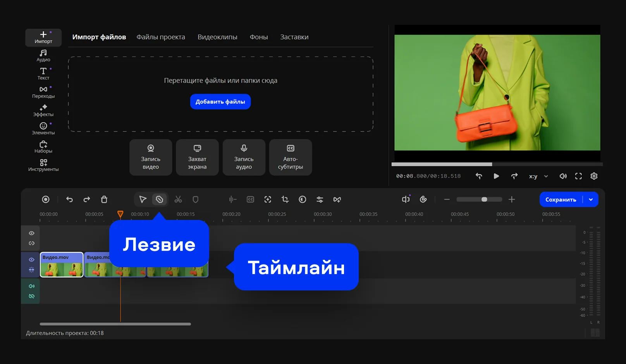Delete selected clip with trash icon
626x364 pixels.
tap(104, 199)
